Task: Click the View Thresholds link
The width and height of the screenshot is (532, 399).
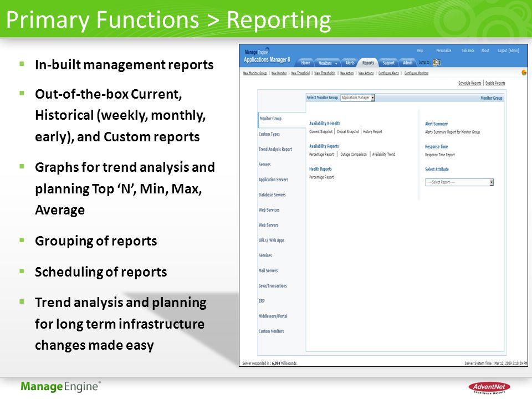Action: (324, 73)
